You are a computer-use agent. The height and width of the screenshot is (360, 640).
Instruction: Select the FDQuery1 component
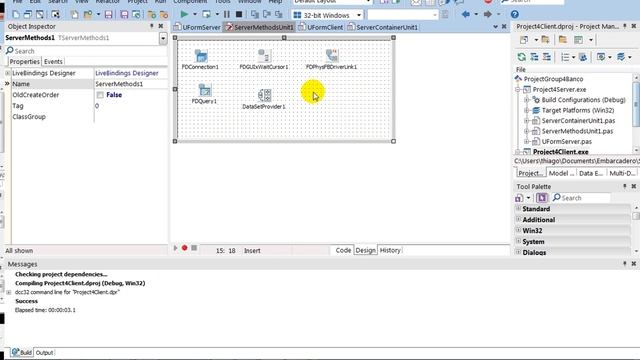tap(204, 94)
